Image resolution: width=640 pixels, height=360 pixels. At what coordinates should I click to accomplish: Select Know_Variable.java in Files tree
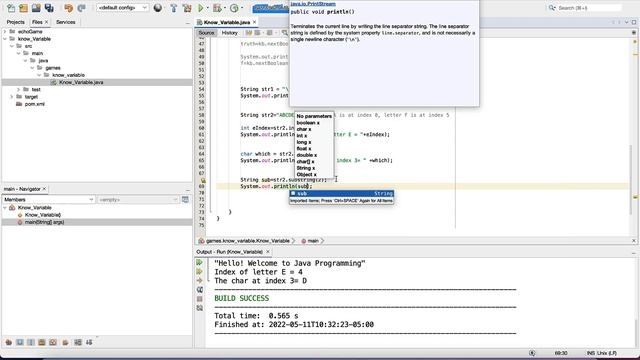pos(81,82)
